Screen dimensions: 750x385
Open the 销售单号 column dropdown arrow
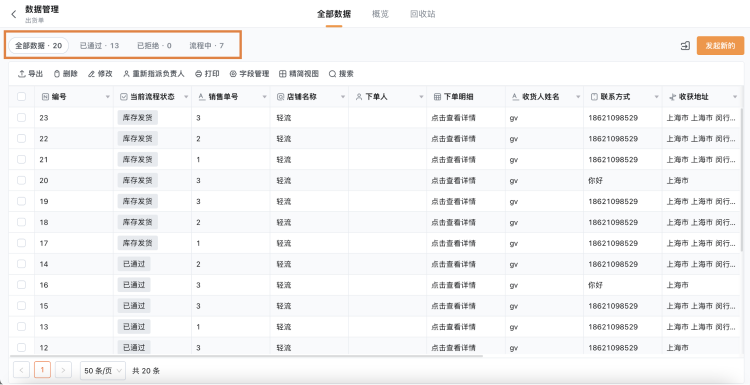(x=265, y=97)
